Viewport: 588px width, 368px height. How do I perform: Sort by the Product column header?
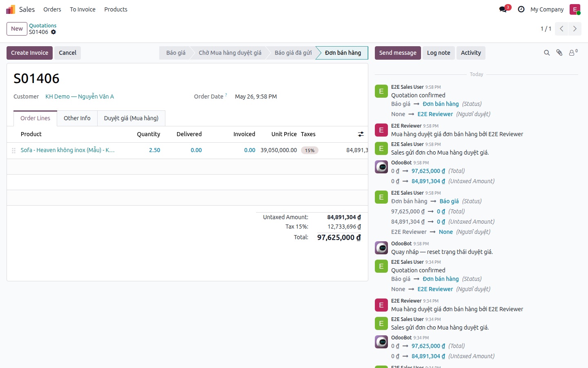31,134
